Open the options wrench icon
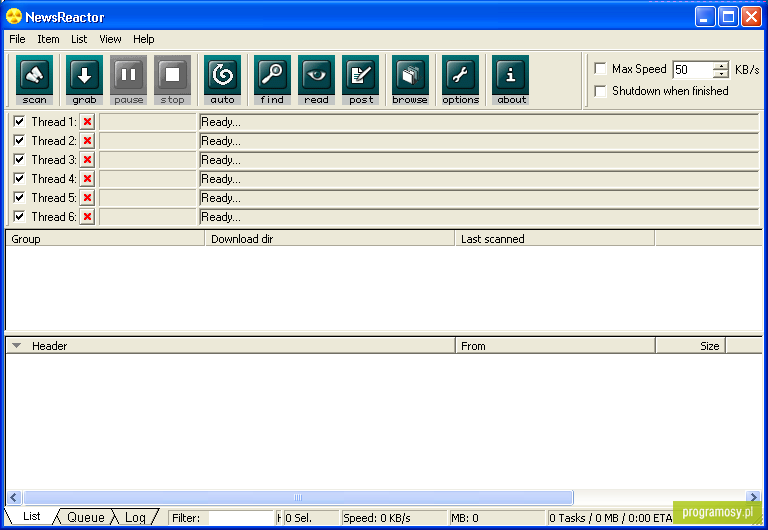 [x=460, y=80]
